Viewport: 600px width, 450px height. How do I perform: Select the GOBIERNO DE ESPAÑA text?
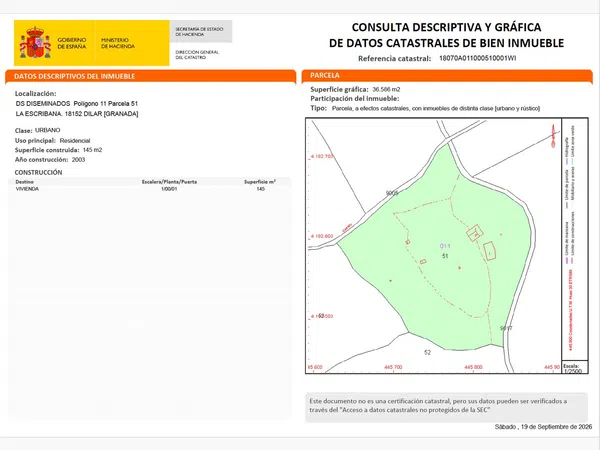tap(72, 43)
